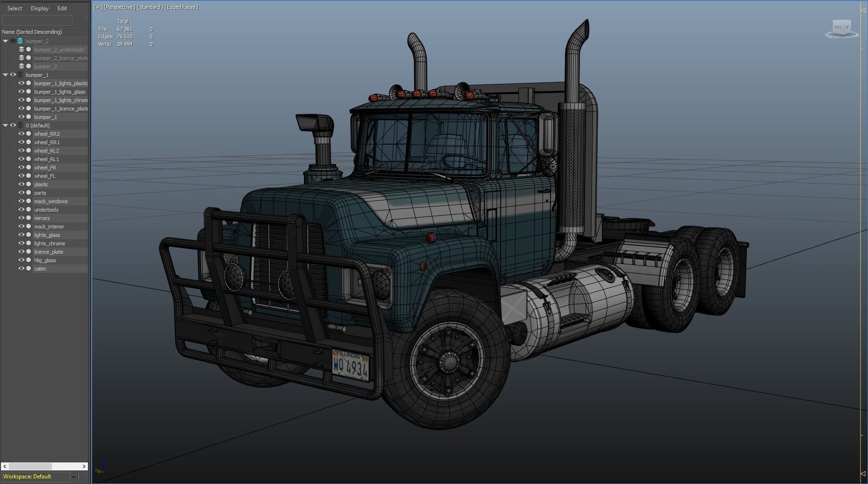Open the Display menu
The width and height of the screenshot is (868, 484).
click(40, 8)
